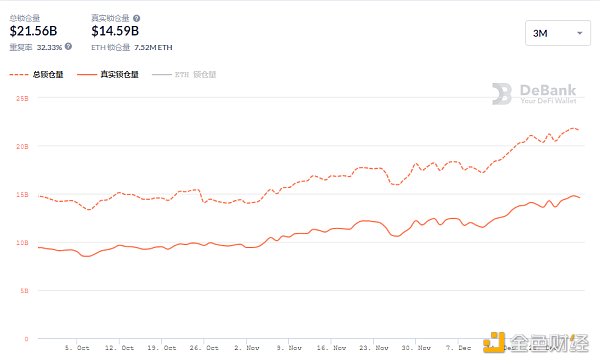The width and height of the screenshot is (600, 364).
Task: Click the 5. Oct axis label
Action: coord(77,348)
